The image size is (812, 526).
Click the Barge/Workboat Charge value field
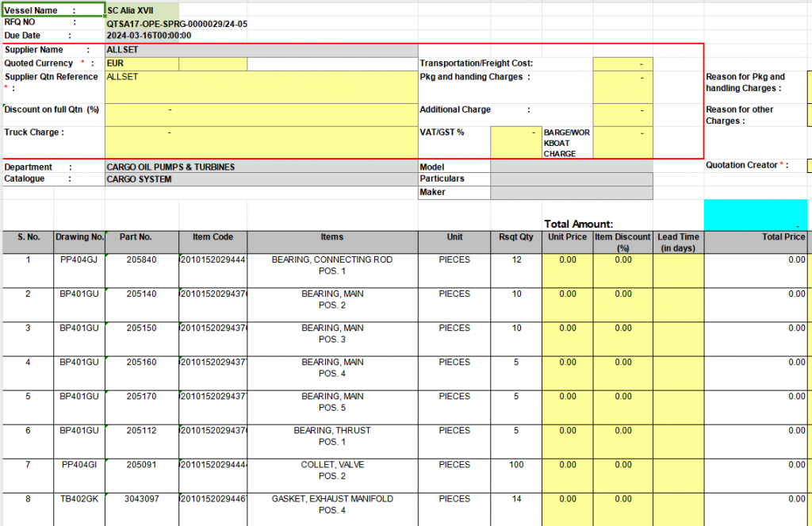[x=622, y=141]
